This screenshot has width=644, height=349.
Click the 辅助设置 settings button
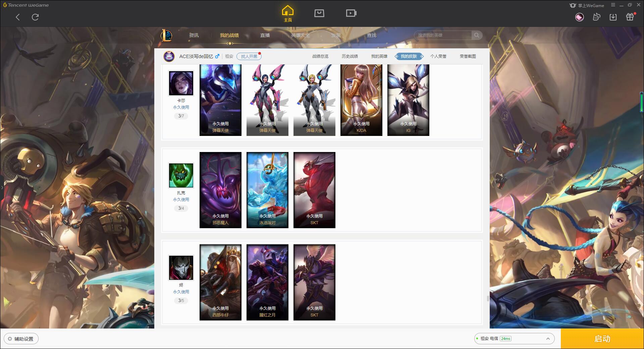click(21, 339)
